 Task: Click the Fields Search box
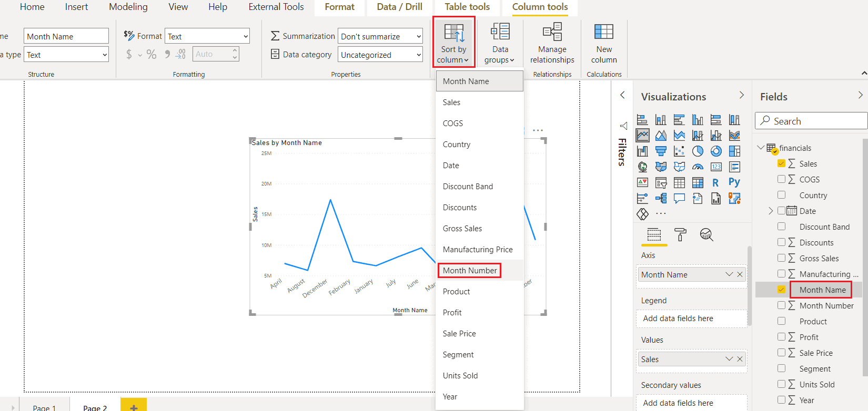click(811, 121)
